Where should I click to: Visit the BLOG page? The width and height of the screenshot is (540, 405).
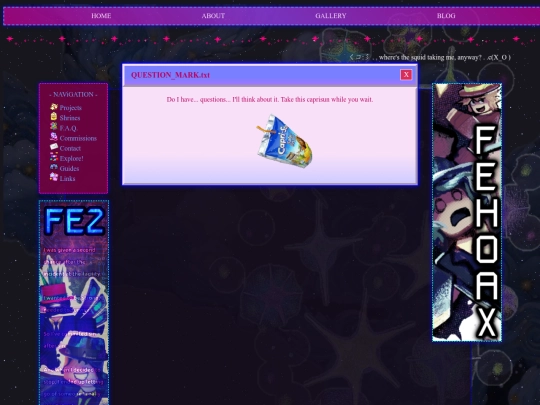446,16
